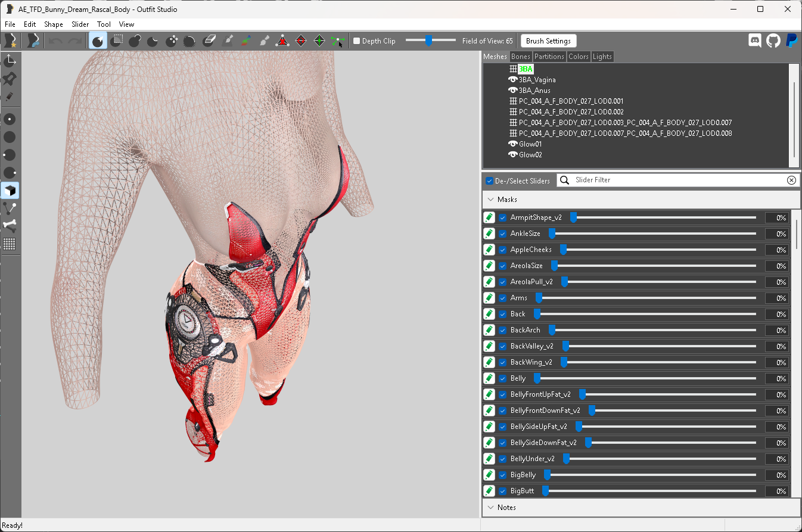802x532 pixels.
Task: Click the AppleCheeks percentage value box
Action: click(777, 250)
